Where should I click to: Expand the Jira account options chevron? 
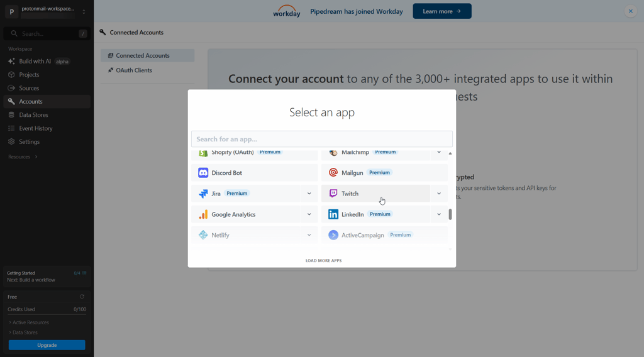[309, 194]
